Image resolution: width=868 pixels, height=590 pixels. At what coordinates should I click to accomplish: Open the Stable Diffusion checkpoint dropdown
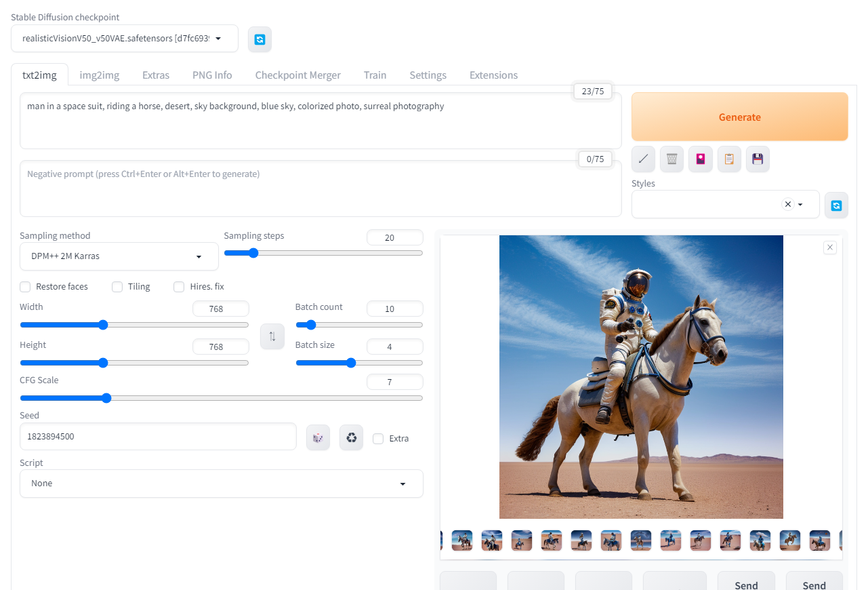[125, 39]
